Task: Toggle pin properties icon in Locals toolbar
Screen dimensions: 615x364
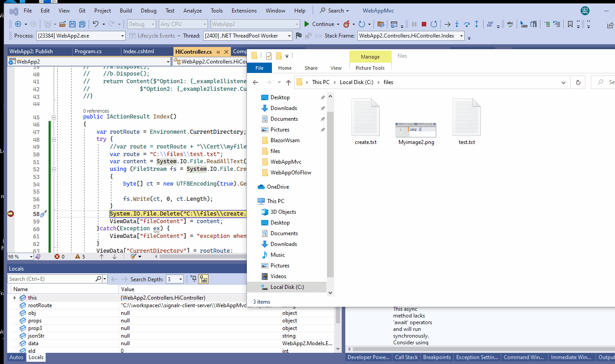Action: coord(193,279)
